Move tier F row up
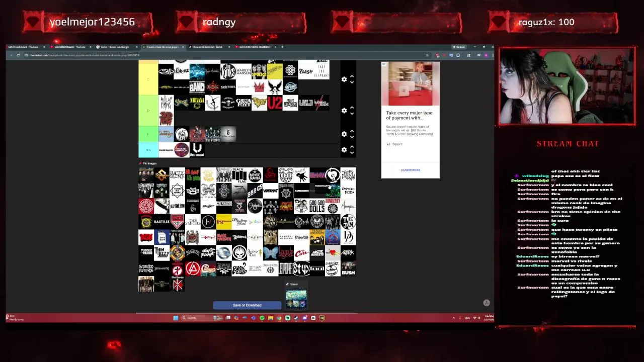 [x=352, y=131]
